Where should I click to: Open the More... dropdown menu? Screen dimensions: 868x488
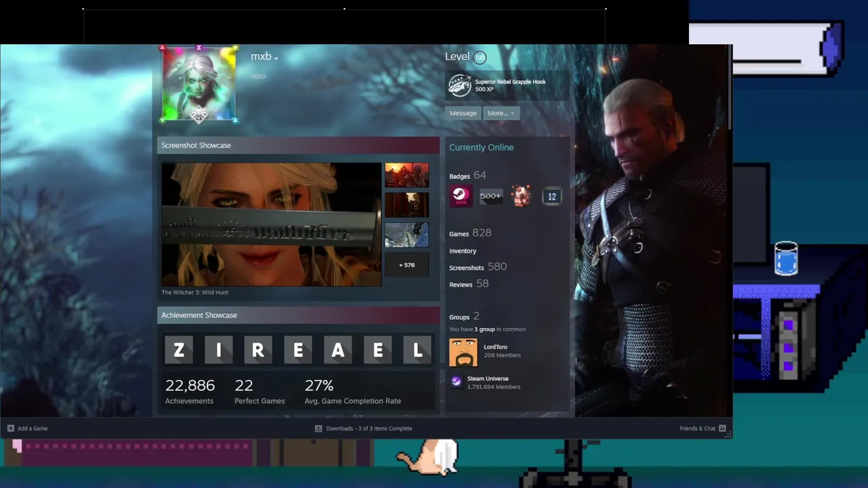[x=501, y=113]
